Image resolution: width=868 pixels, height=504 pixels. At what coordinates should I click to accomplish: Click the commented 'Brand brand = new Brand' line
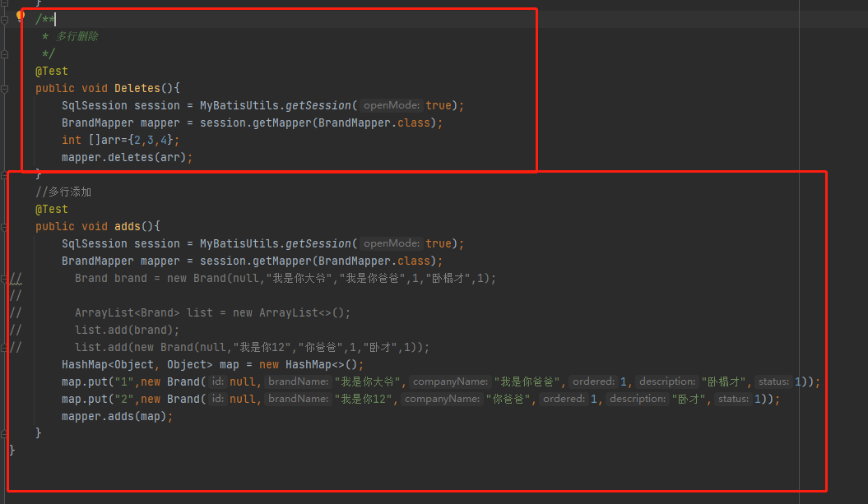click(x=285, y=278)
